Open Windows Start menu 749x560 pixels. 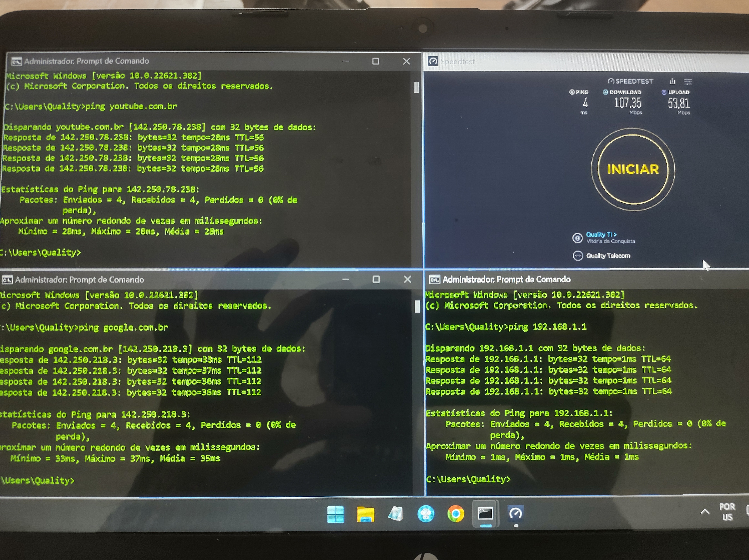coord(336,514)
